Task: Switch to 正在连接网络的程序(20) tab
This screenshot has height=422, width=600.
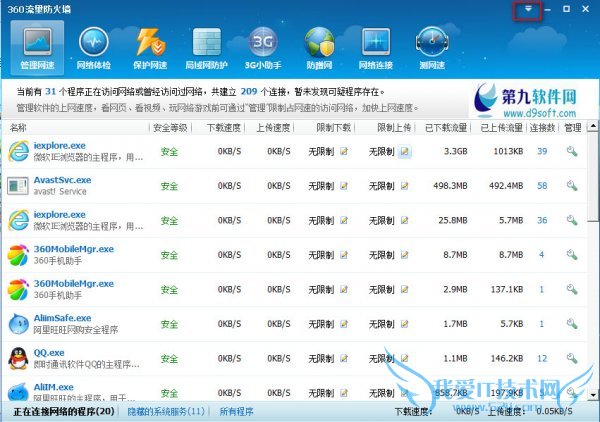Action: click(64, 412)
